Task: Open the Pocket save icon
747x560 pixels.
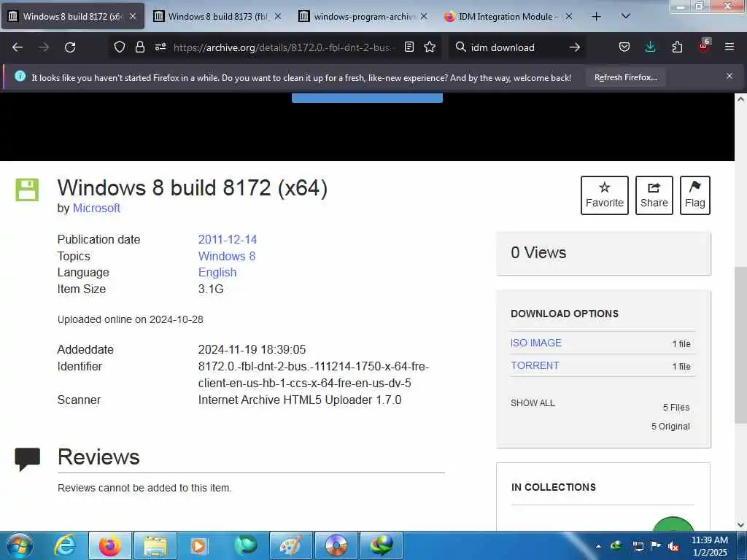Action: pyautogui.click(x=624, y=47)
